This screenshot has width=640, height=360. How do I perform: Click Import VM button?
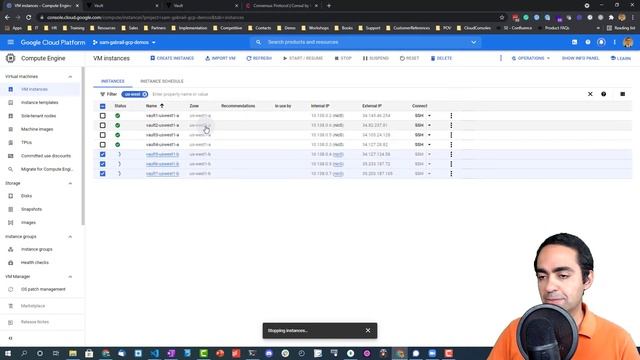(220, 58)
